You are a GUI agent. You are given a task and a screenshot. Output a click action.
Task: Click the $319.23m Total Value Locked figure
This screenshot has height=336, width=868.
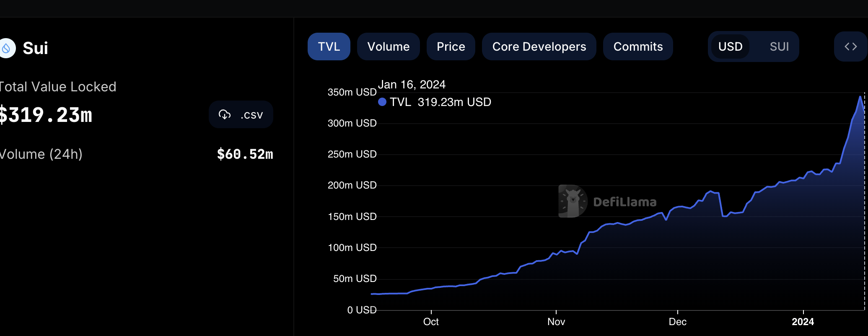tap(46, 115)
